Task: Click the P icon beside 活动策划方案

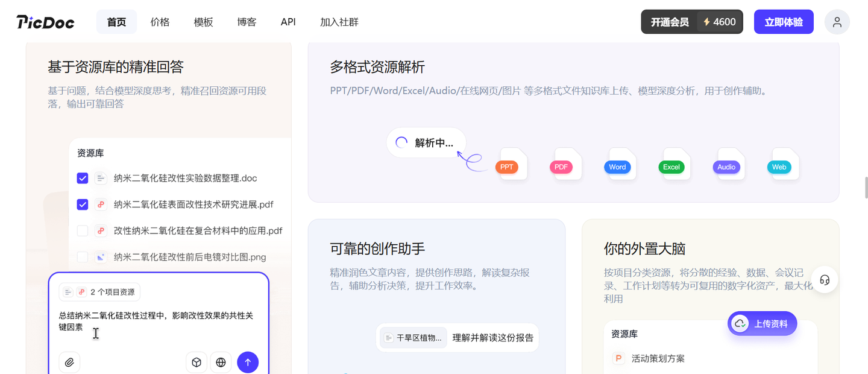Action: [x=618, y=358]
